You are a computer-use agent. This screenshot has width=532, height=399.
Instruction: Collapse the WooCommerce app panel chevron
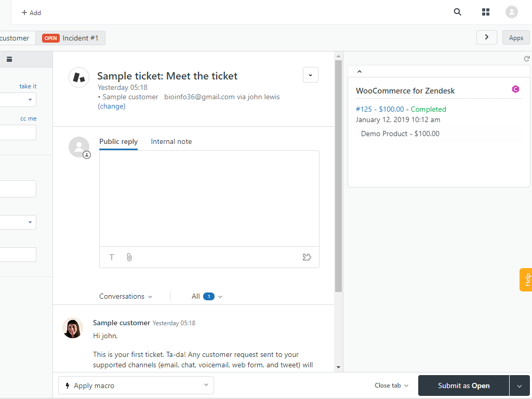tap(359, 72)
